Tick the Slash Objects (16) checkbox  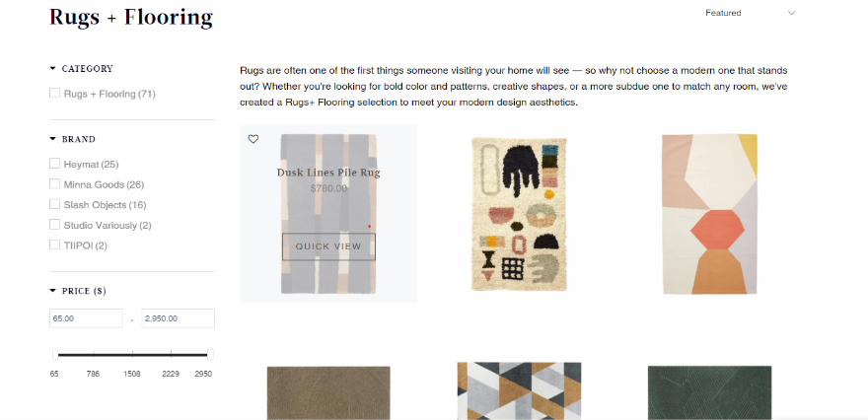click(55, 205)
